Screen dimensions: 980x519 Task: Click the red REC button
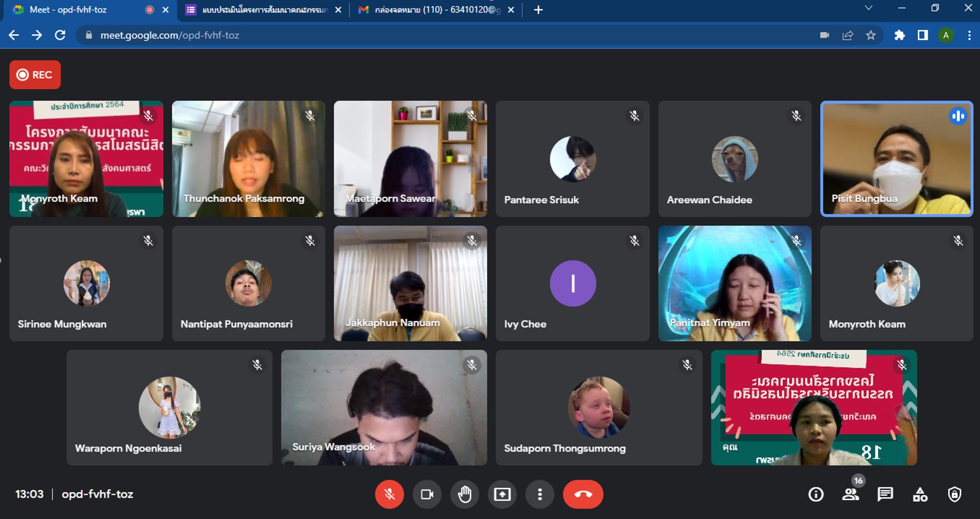tap(35, 75)
